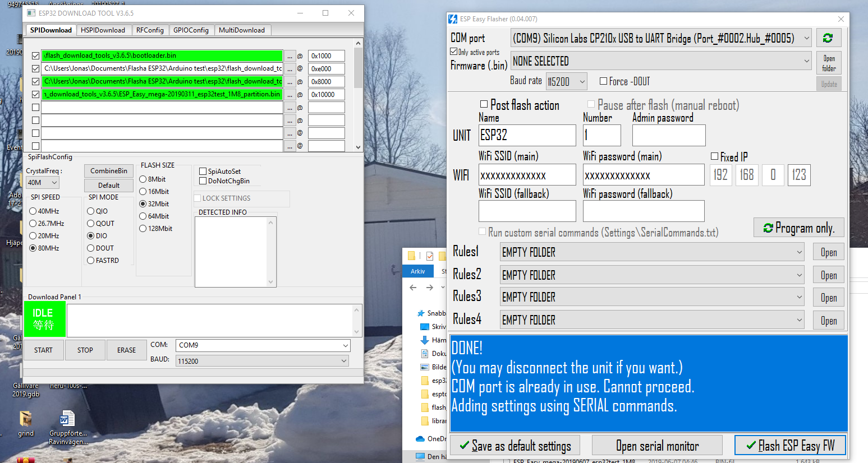
Task: Click the ERASE button
Action: (x=126, y=350)
